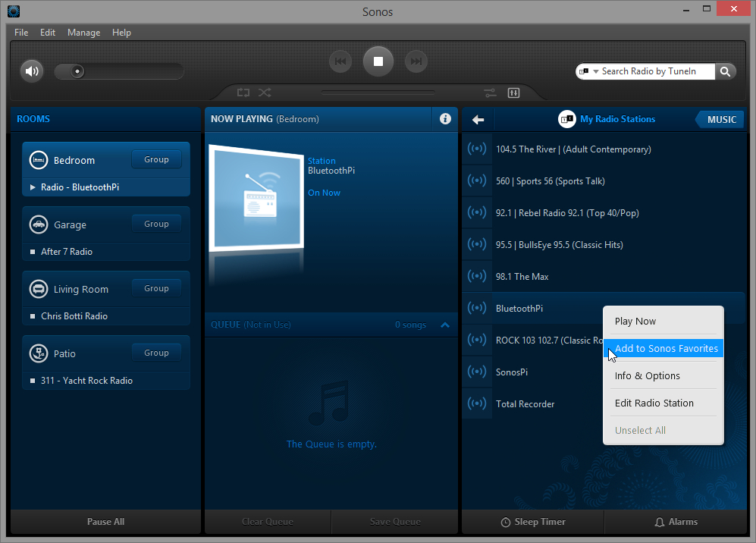
Task: Click the On Now label
Action: click(324, 193)
